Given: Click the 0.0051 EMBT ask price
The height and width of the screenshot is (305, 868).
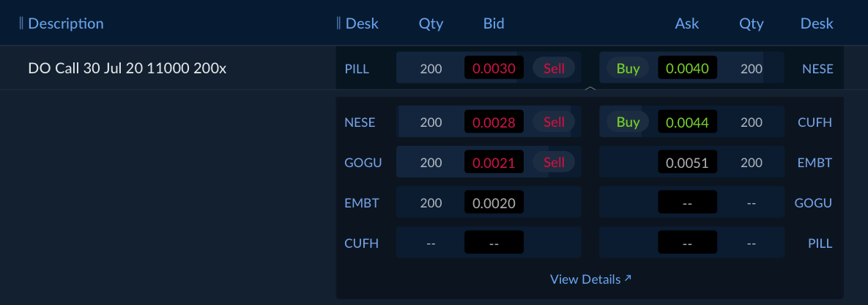Looking at the screenshot, I should click(687, 163).
